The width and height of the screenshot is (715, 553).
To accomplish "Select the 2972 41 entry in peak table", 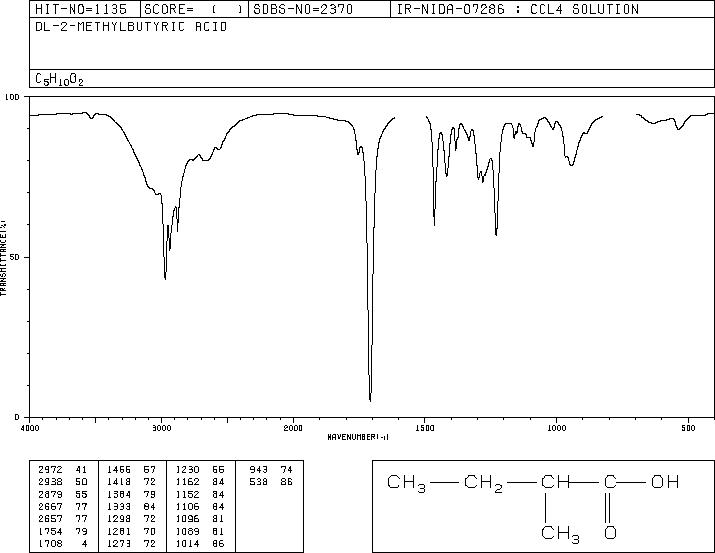I will [63, 469].
